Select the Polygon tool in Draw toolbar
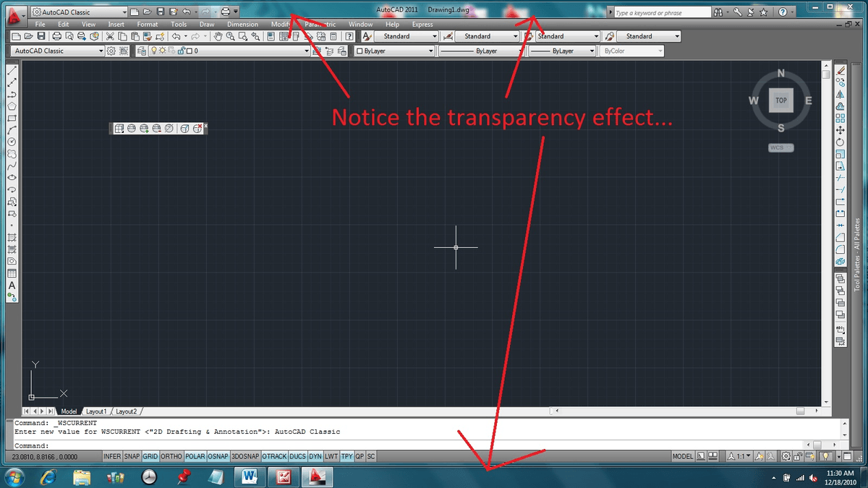The image size is (868, 488). point(12,106)
